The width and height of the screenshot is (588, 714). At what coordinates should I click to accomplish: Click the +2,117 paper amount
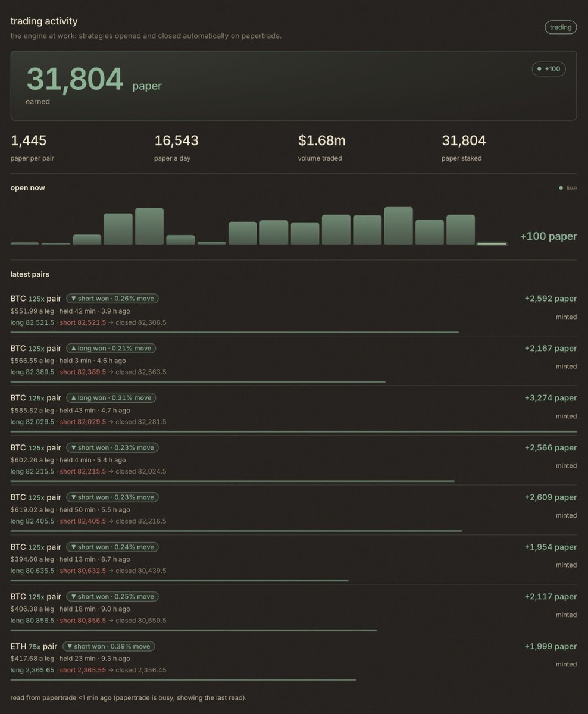[x=551, y=597]
